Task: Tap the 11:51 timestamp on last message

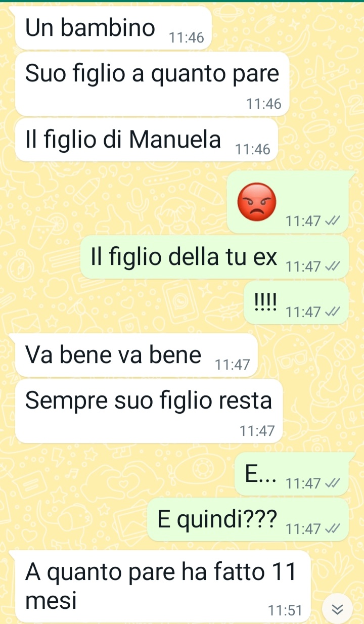Action: click(286, 611)
